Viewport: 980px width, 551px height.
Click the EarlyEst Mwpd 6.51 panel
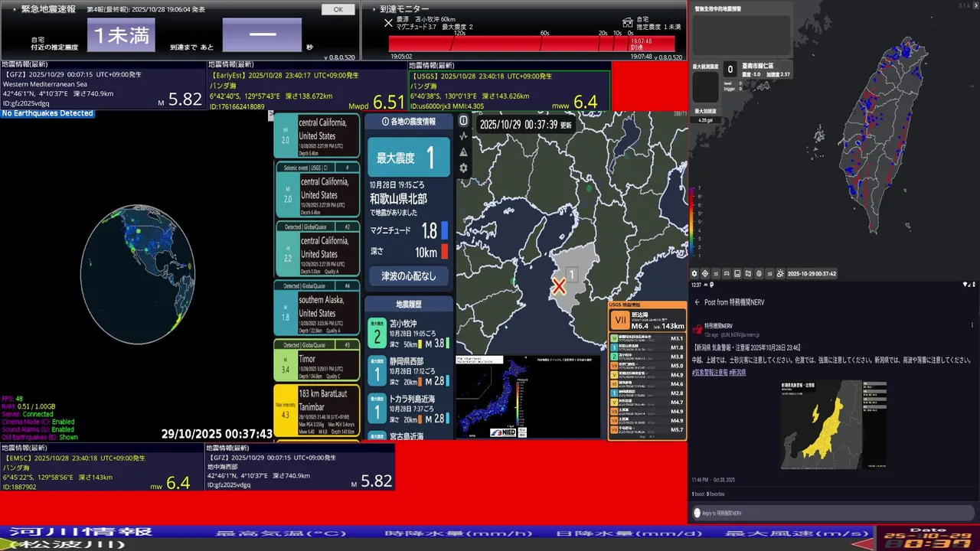pos(307,90)
